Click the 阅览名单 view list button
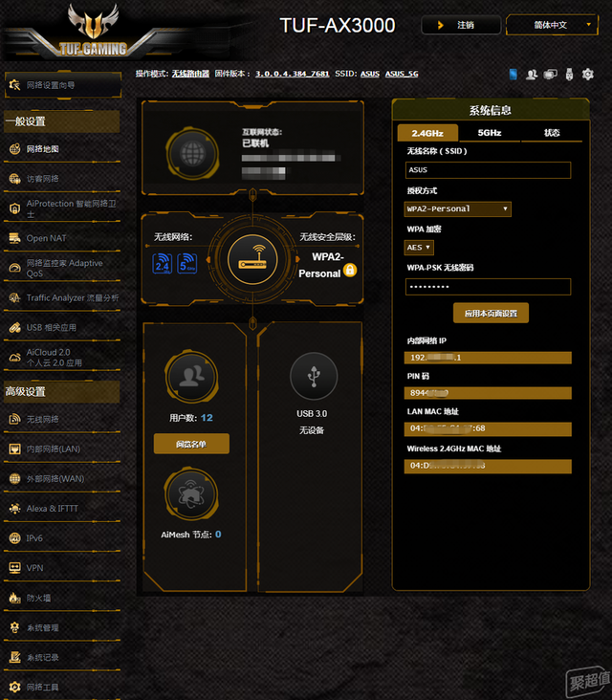 pos(191,444)
